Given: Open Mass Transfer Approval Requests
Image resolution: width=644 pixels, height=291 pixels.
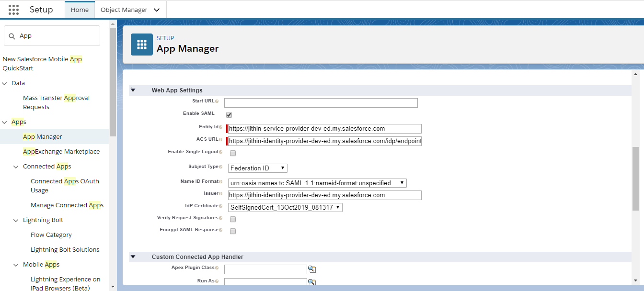Looking at the screenshot, I should [56, 102].
